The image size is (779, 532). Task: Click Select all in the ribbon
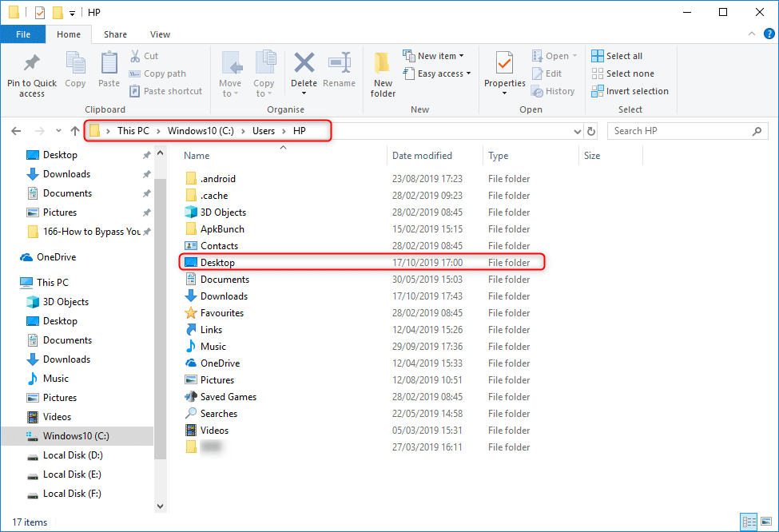pos(617,56)
